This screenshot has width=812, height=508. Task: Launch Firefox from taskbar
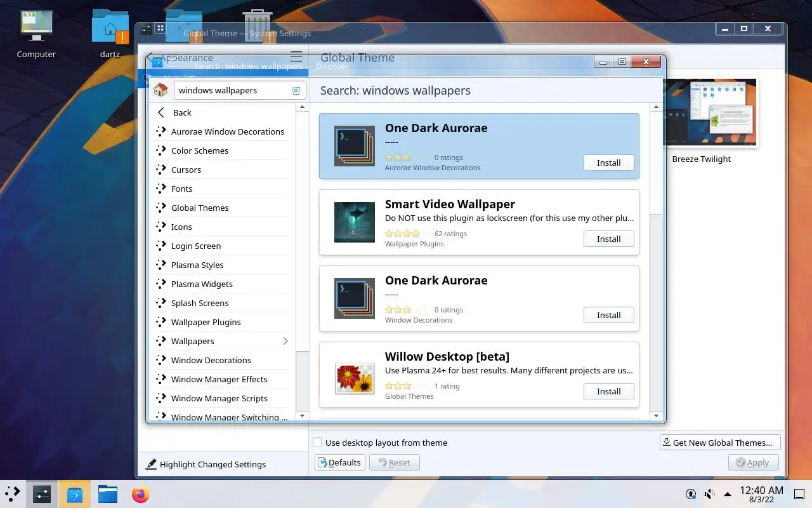point(141,494)
